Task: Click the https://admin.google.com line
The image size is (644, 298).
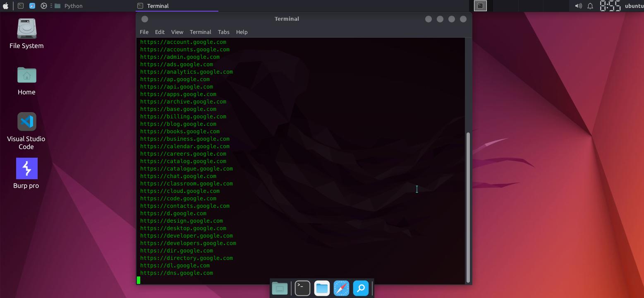Action: coord(180,57)
